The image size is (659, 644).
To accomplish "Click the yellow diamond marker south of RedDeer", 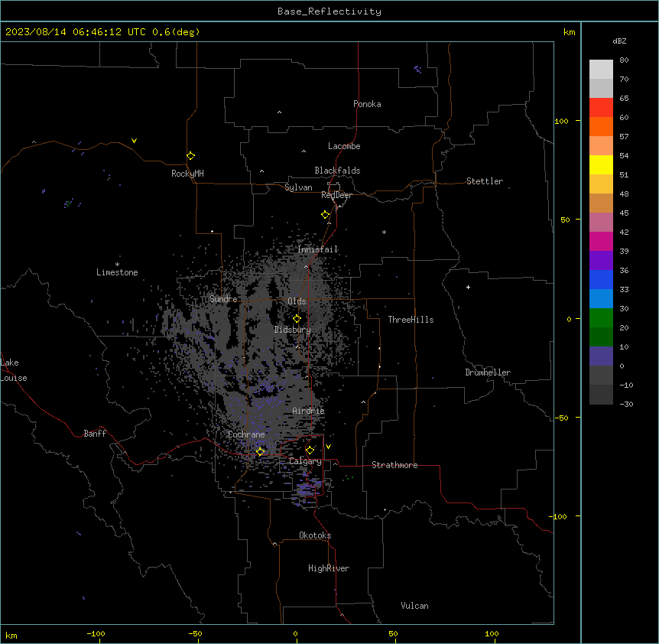I will [326, 215].
